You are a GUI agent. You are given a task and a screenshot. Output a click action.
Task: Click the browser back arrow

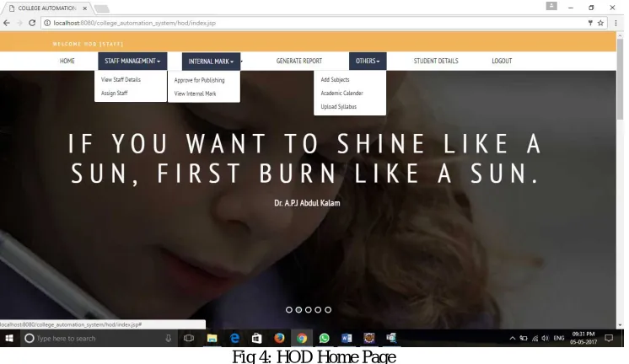coord(7,23)
